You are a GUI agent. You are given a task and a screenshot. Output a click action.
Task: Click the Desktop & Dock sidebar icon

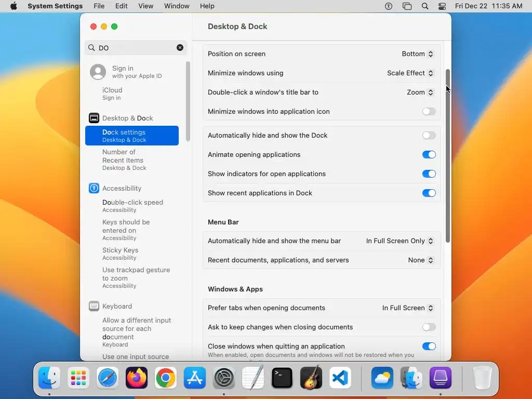pyautogui.click(x=94, y=118)
